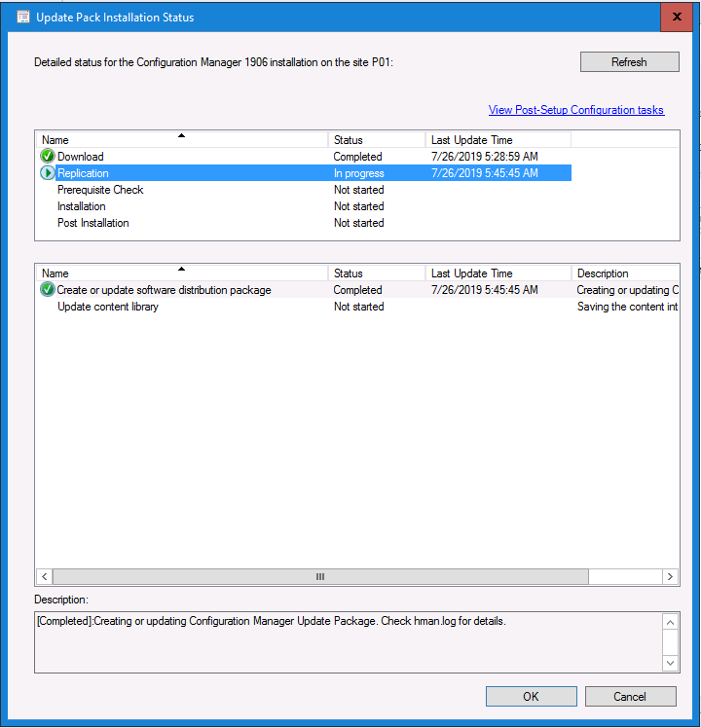Click up arrow of Description box scrollbar
701x728 pixels.
click(670, 622)
